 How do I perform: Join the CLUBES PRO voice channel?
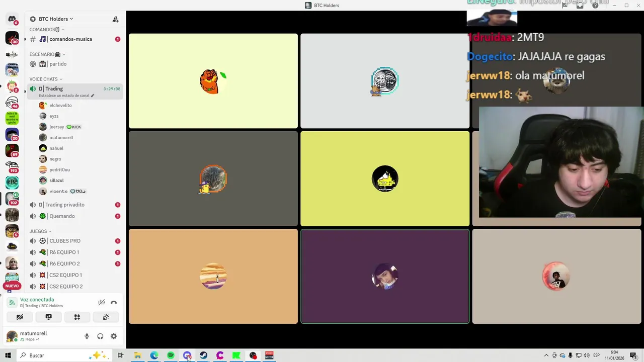click(74, 241)
